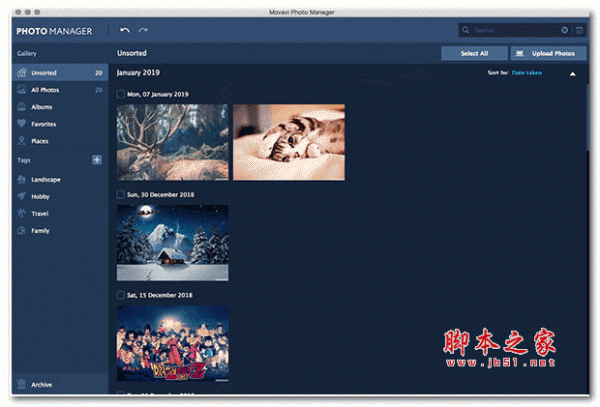Image resolution: width=600 pixels, height=407 pixels.
Task: Select the kitten photo thumbnail
Action: pos(289,142)
